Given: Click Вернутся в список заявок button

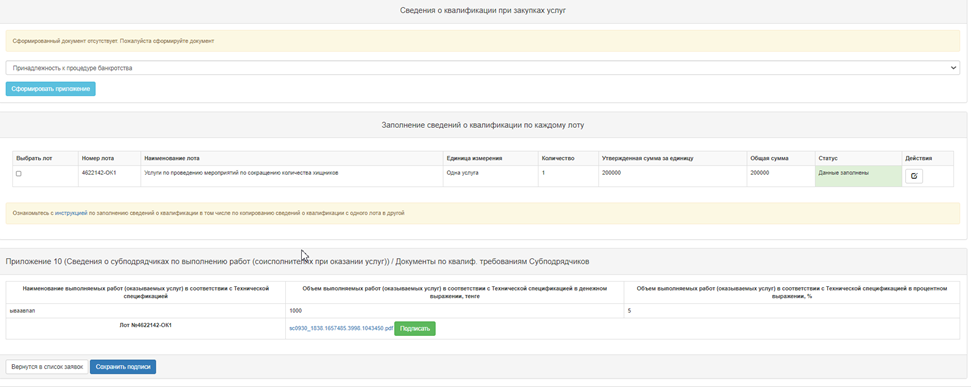Looking at the screenshot, I should [47, 367].
